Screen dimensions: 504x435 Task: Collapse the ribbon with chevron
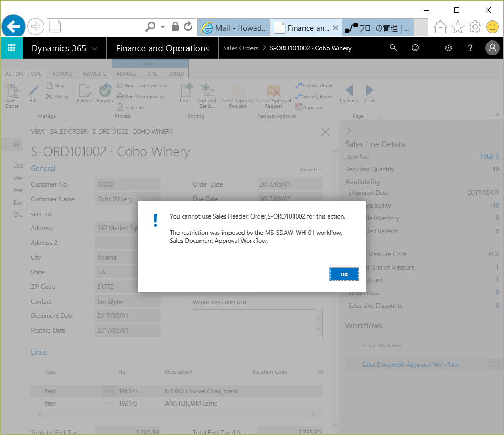[x=497, y=115]
